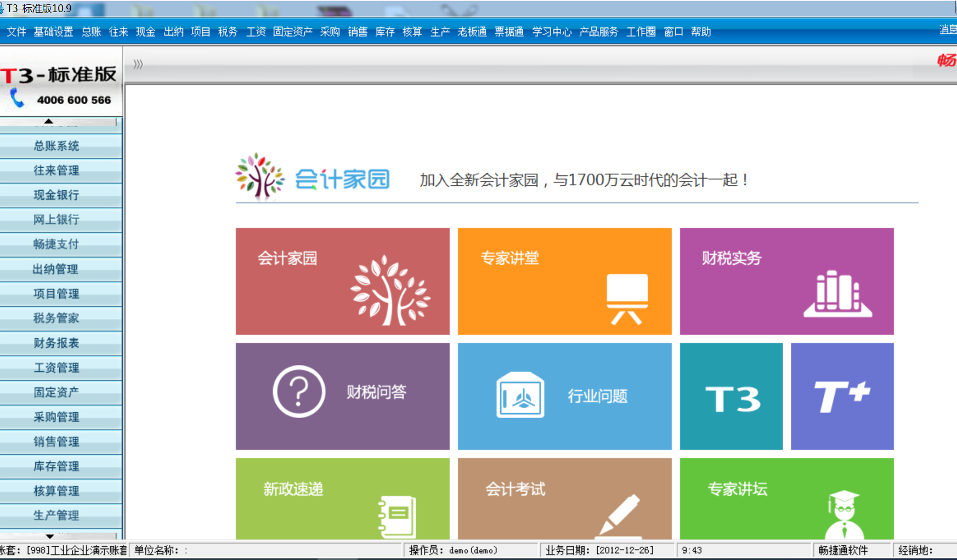Select 畅捷支付 in the sidebar
The width and height of the screenshot is (957, 560).
pos(61,244)
